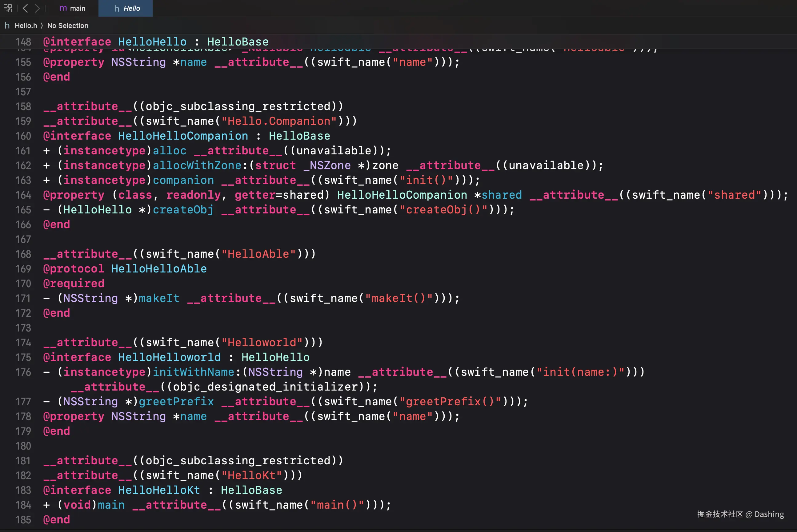Click line number 175 in the gutter
Viewport: 797px width, 532px height.
[x=23, y=357]
